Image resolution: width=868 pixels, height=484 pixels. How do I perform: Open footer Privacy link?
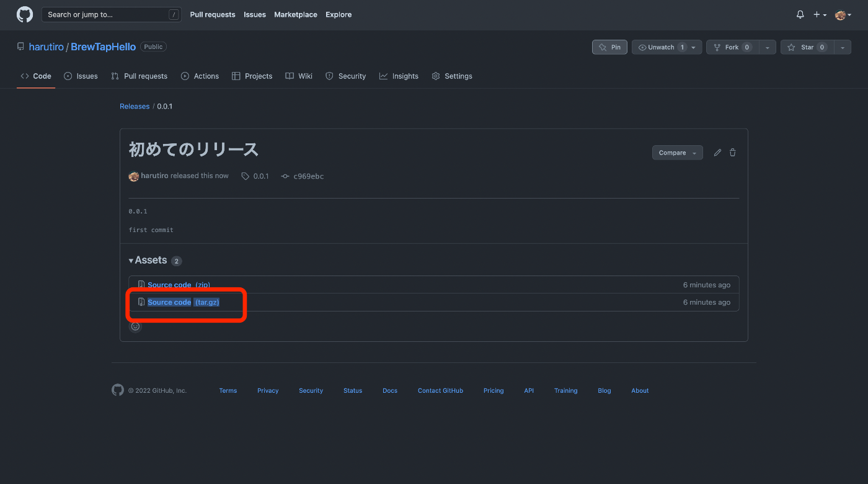tap(268, 391)
